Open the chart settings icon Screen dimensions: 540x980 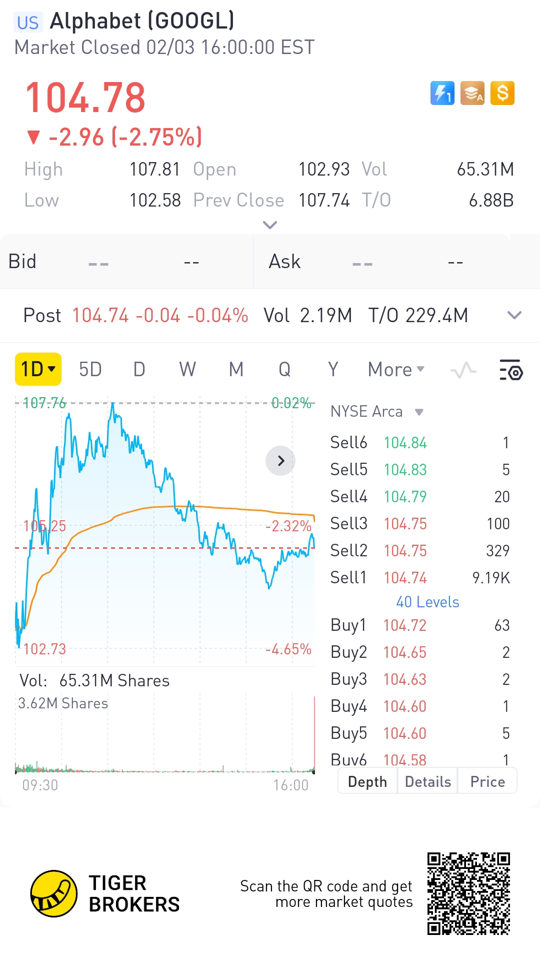coord(510,370)
